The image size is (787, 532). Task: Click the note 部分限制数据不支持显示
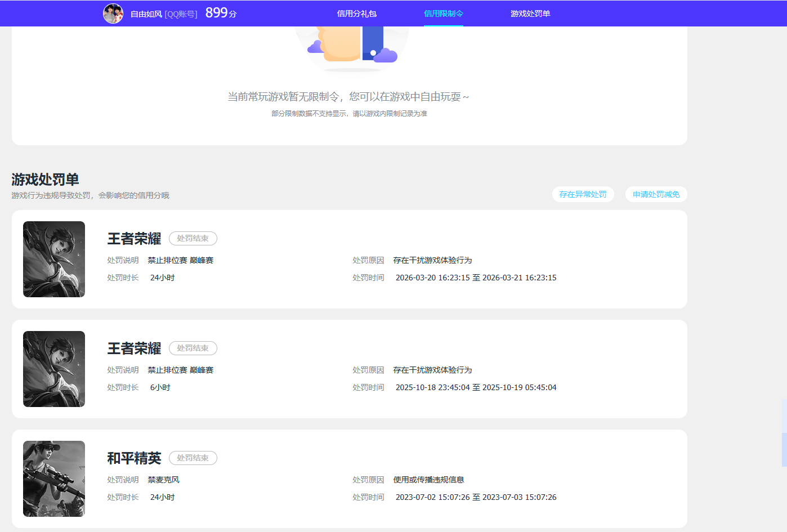pos(308,114)
